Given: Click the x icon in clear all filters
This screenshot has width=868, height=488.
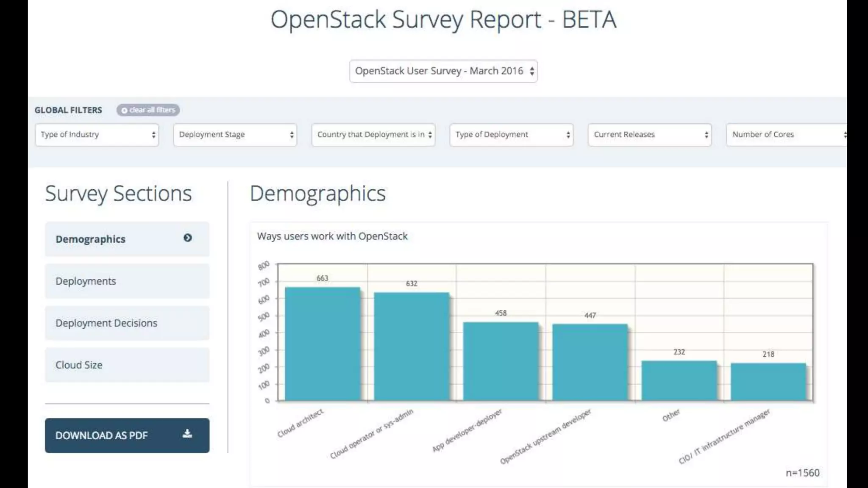Looking at the screenshot, I should [124, 110].
